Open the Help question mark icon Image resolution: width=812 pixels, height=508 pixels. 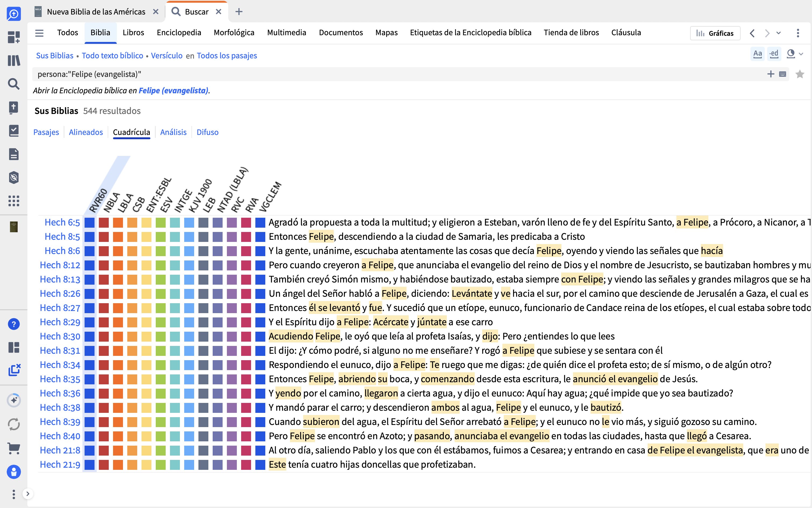tap(14, 324)
